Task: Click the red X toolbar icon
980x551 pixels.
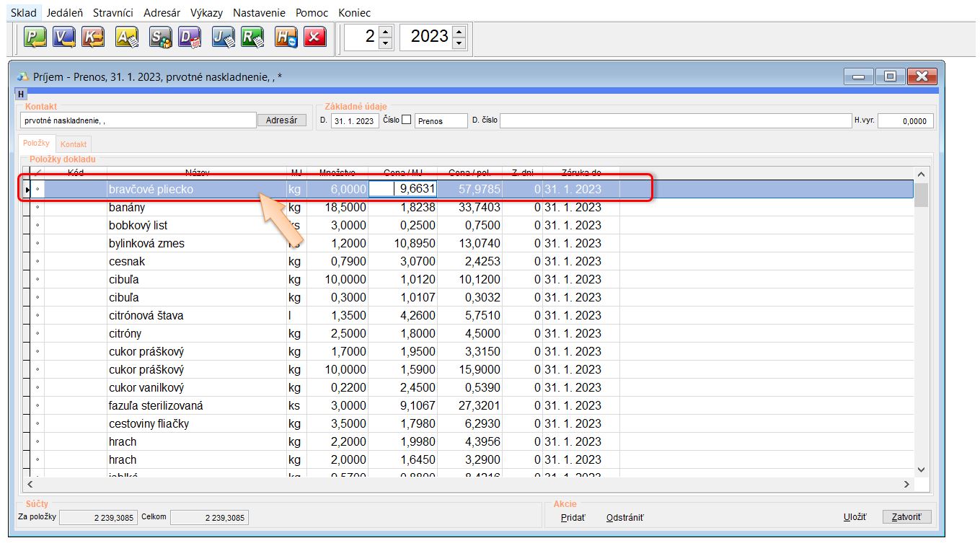Action: point(314,38)
